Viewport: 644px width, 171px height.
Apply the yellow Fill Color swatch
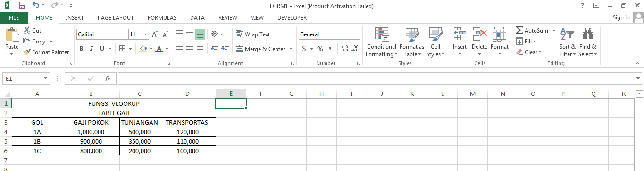tap(143, 49)
